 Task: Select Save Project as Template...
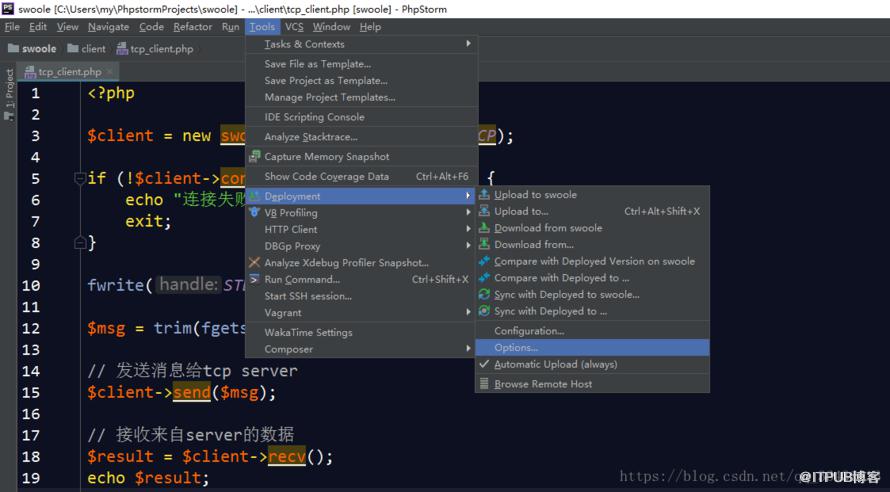click(361, 81)
